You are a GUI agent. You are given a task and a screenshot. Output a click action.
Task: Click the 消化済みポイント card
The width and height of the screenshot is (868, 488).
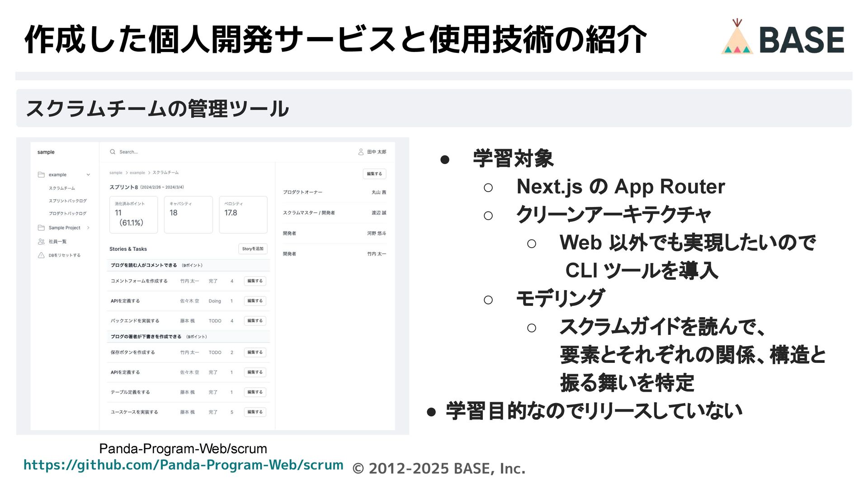coord(133,215)
